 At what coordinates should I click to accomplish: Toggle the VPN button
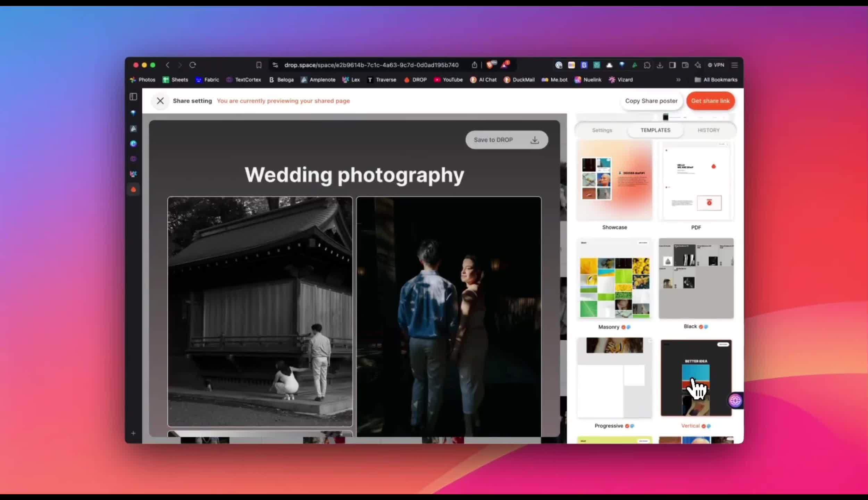click(716, 65)
